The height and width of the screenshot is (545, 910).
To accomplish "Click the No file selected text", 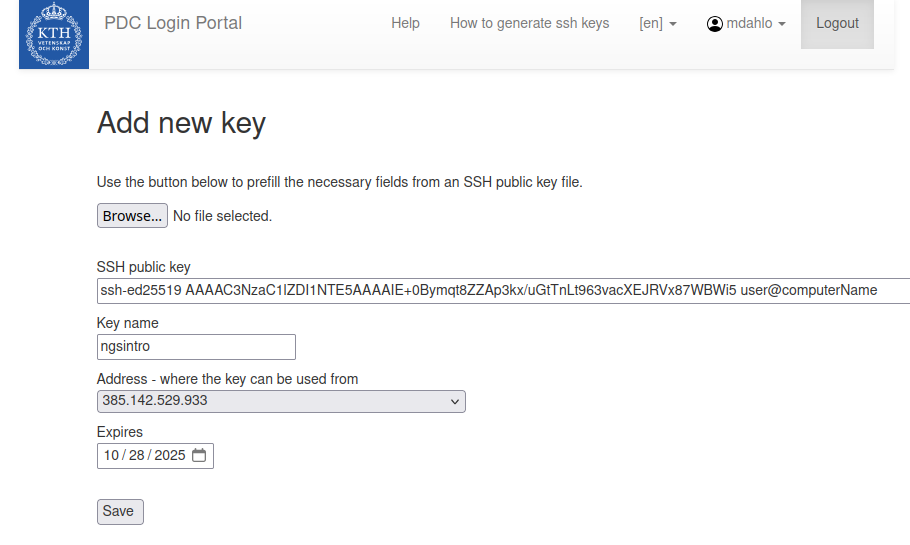I will click(x=222, y=216).
